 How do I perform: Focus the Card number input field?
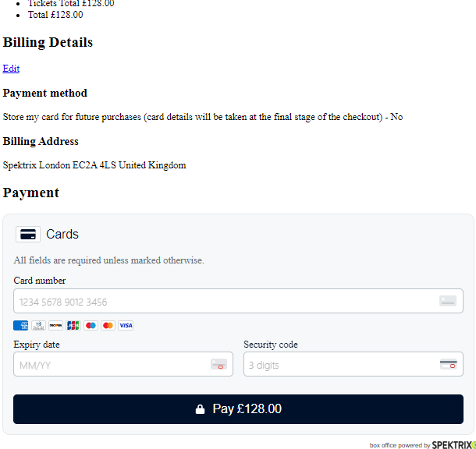238,301
